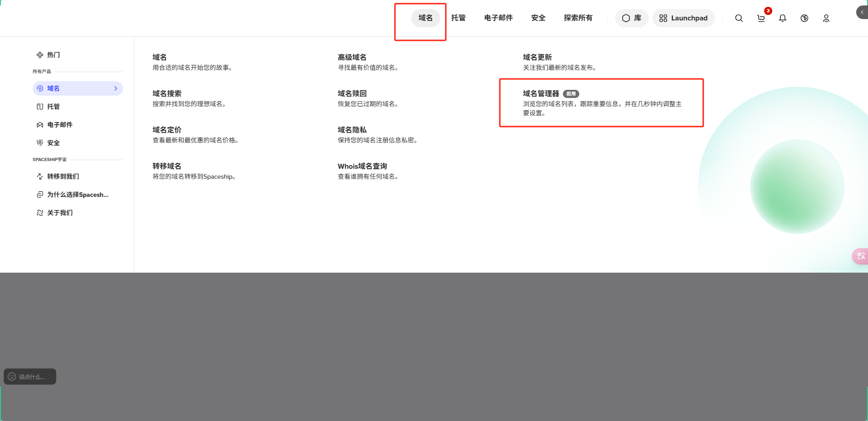868x421 pixels.
Task: Open the user account icon
Action: point(826,18)
